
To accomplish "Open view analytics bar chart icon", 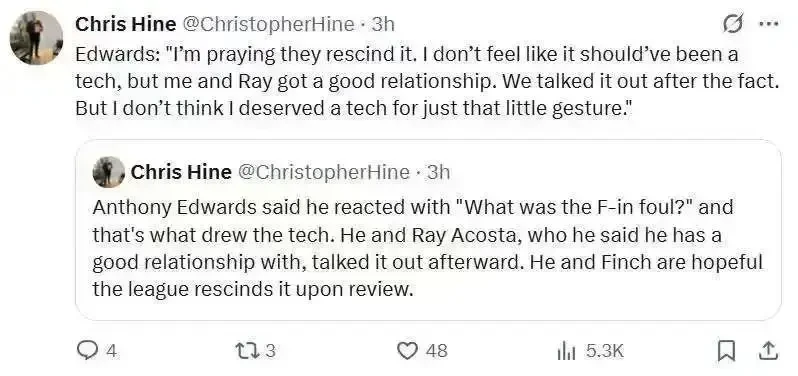I will click(x=566, y=351).
